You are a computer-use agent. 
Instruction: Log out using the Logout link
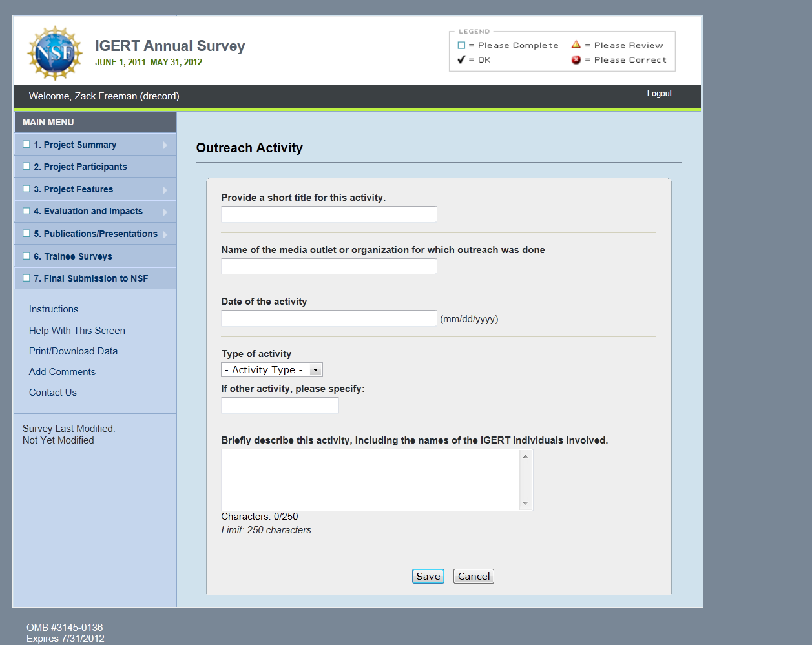click(659, 94)
